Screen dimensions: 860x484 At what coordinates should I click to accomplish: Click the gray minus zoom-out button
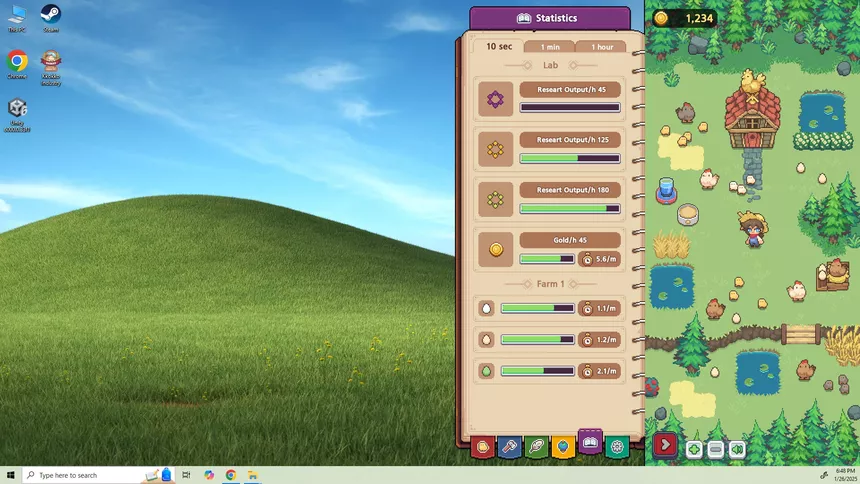(x=715, y=449)
